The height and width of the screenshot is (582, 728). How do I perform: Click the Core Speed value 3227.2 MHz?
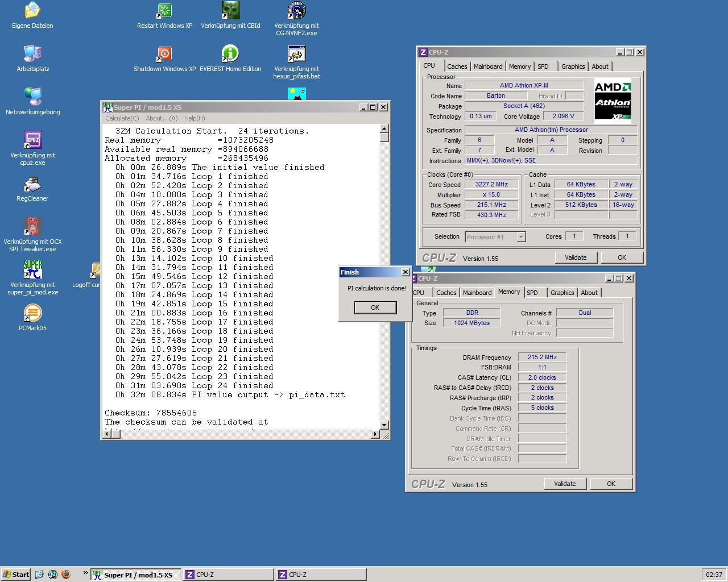pyautogui.click(x=491, y=184)
